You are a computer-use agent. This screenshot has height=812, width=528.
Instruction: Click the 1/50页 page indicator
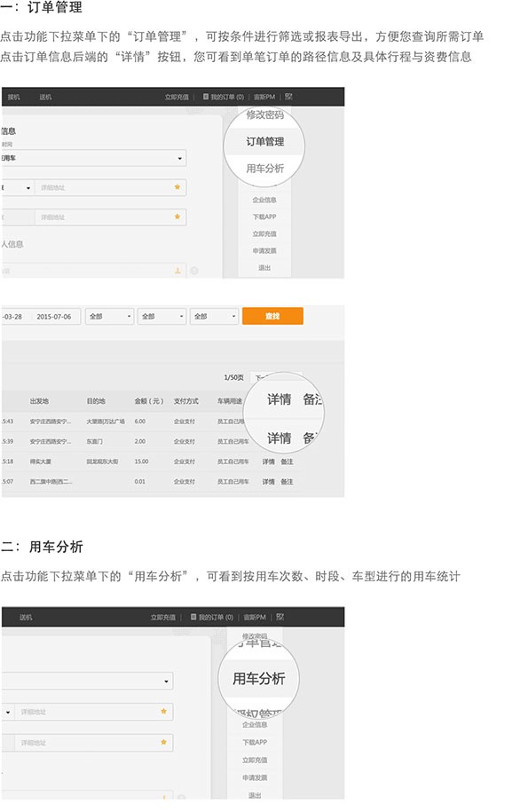tap(234, 377)
